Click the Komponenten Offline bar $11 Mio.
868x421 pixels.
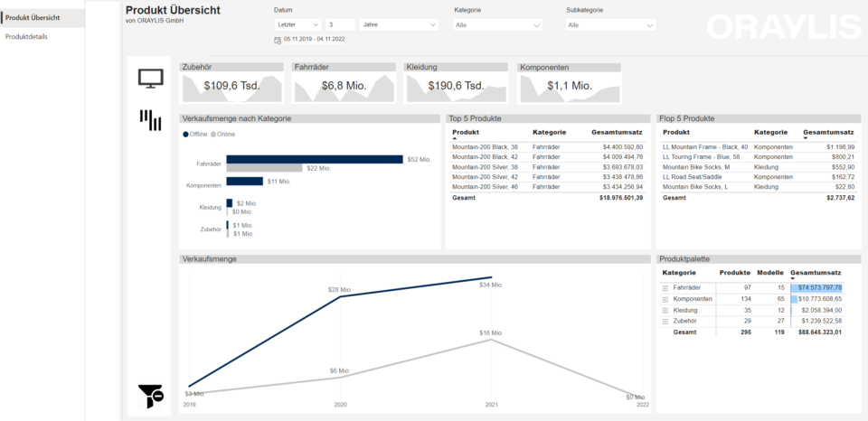tap(245, 182)
